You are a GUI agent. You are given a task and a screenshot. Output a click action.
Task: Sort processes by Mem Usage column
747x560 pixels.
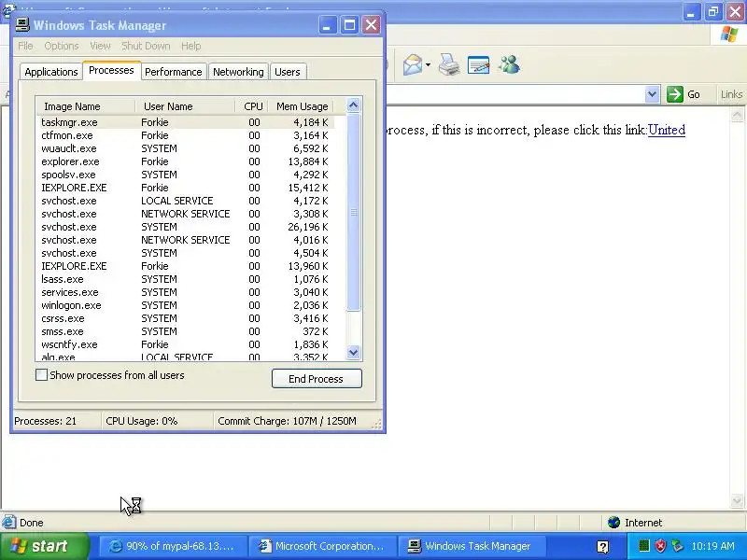(x=301, y=106)
